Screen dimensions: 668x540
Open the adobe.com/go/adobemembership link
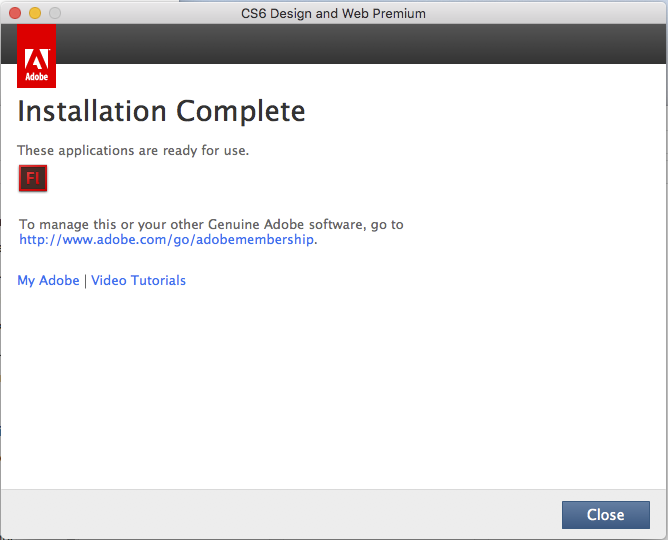(167, 239)
